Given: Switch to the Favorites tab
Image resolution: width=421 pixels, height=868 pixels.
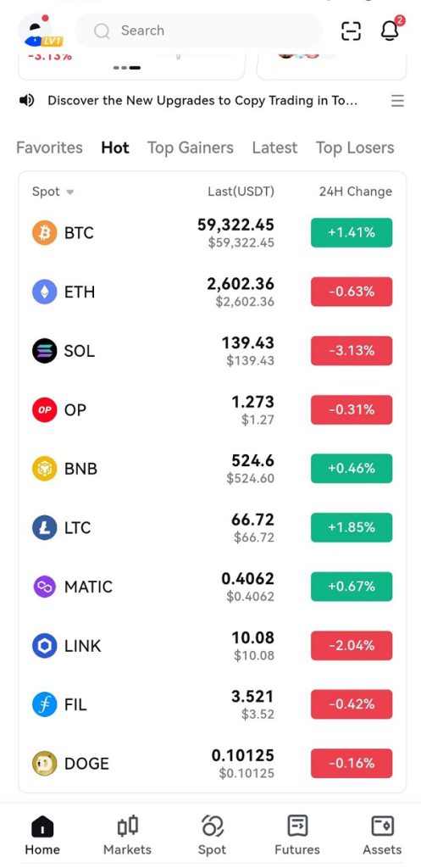Looking at the screenshot, I should pos(49,147).
